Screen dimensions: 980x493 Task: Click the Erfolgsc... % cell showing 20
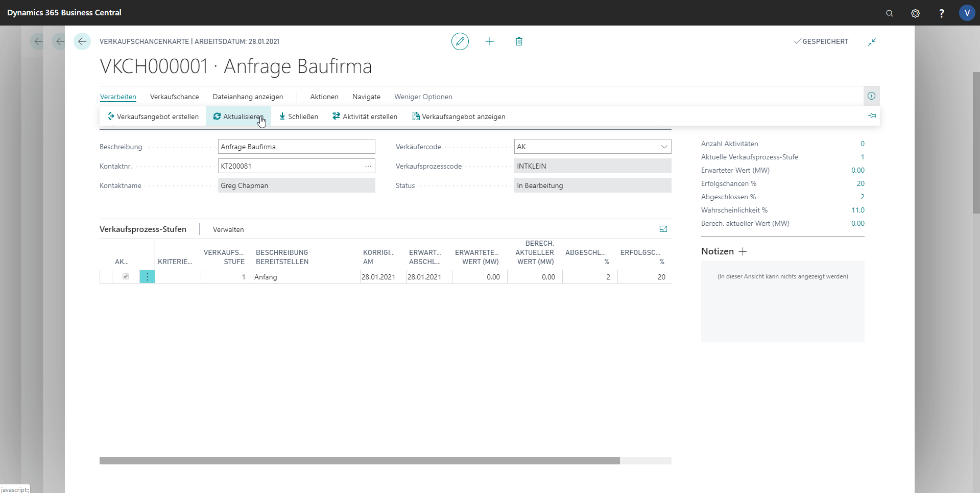click(x=644, y=277)
